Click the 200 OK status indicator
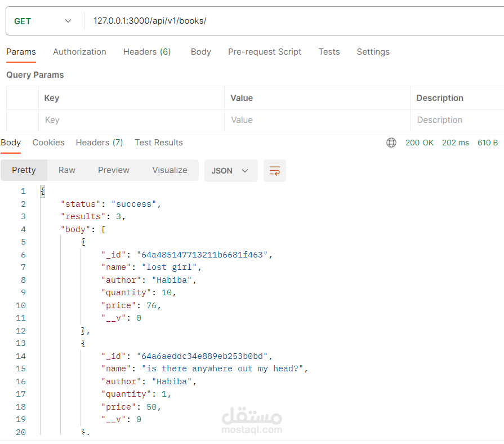The width and height of the screenshot is (504, 444). (x=420, y=143)
